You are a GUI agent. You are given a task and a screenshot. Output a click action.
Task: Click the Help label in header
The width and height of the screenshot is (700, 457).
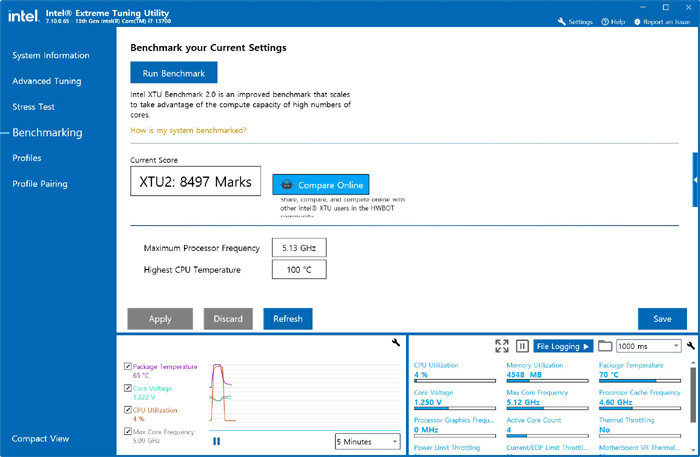coord(618,21)
